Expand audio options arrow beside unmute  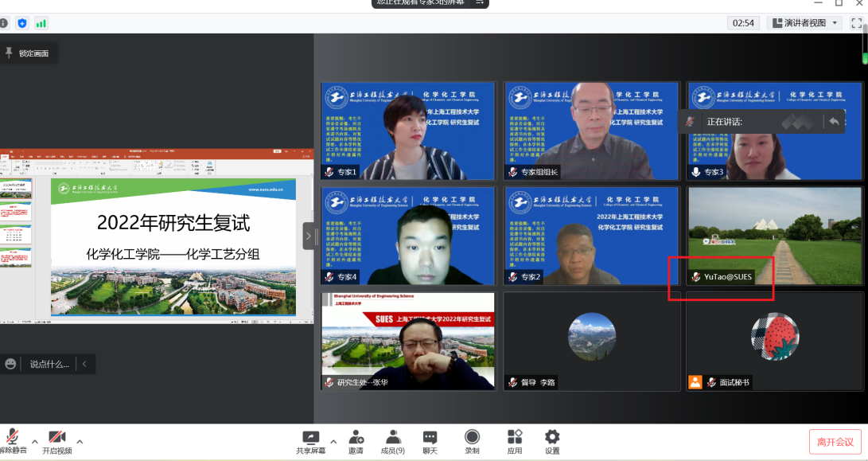34,441
